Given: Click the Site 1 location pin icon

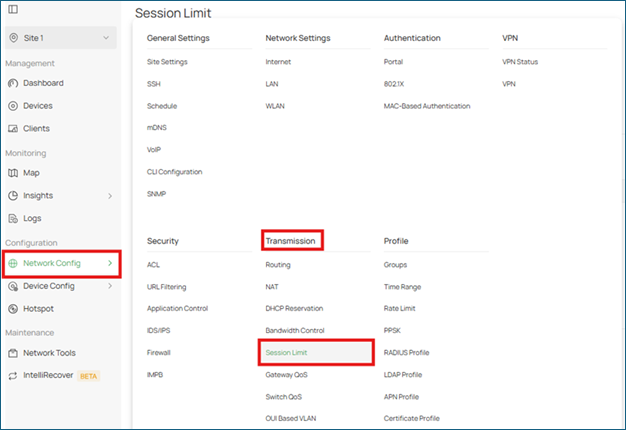Looking at the screenshot, I should pyautogui.click(x=14, y=38).
